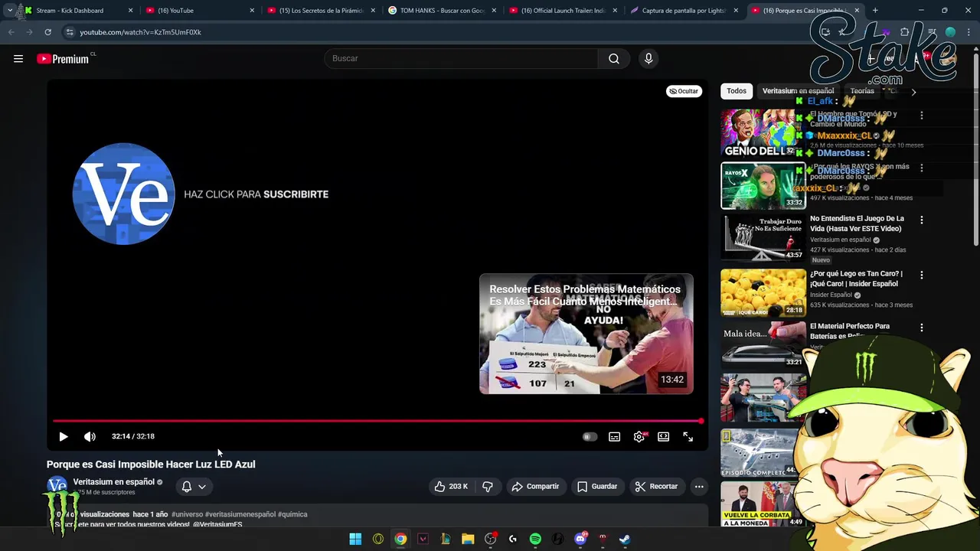Image resolution: width=980 pixels, height=551 pixels.
Task: Open ¿Por qué Lego es Tan Caro? video
Action: point(856,279)
